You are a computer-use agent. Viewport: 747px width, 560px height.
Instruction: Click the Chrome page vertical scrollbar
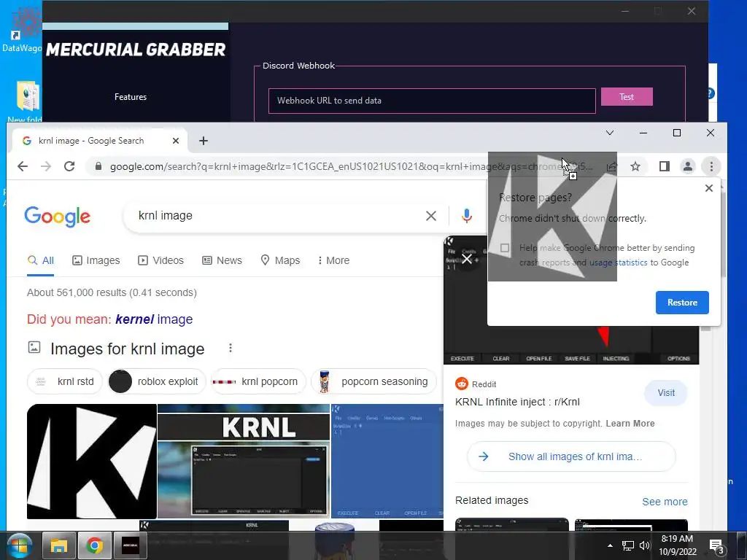tap(723, 233)
